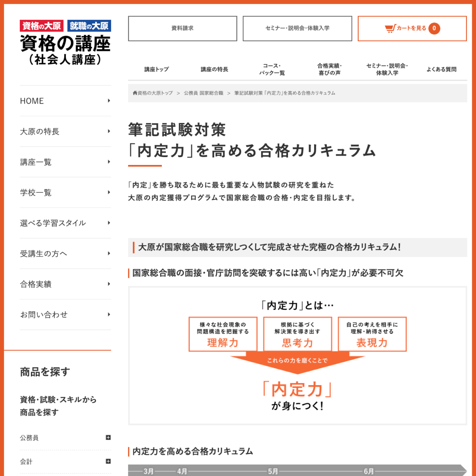The height and width of the screenshot is (476, 476).
Task: Expand the 会計 category plus icon
Action: pos(108,461)
